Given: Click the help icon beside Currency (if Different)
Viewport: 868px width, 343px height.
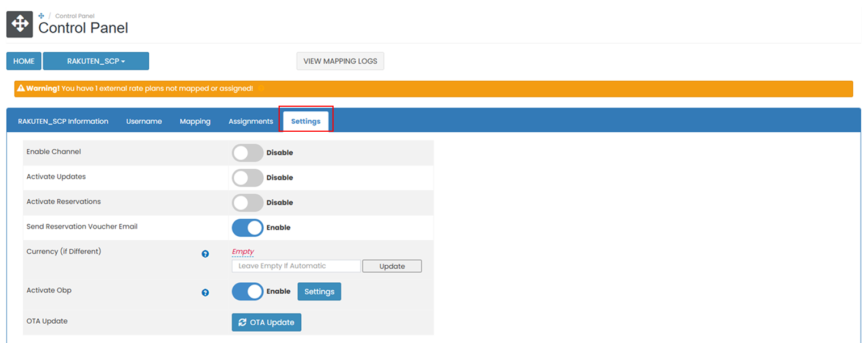Looking at the screenshot, I should [205, 254].
